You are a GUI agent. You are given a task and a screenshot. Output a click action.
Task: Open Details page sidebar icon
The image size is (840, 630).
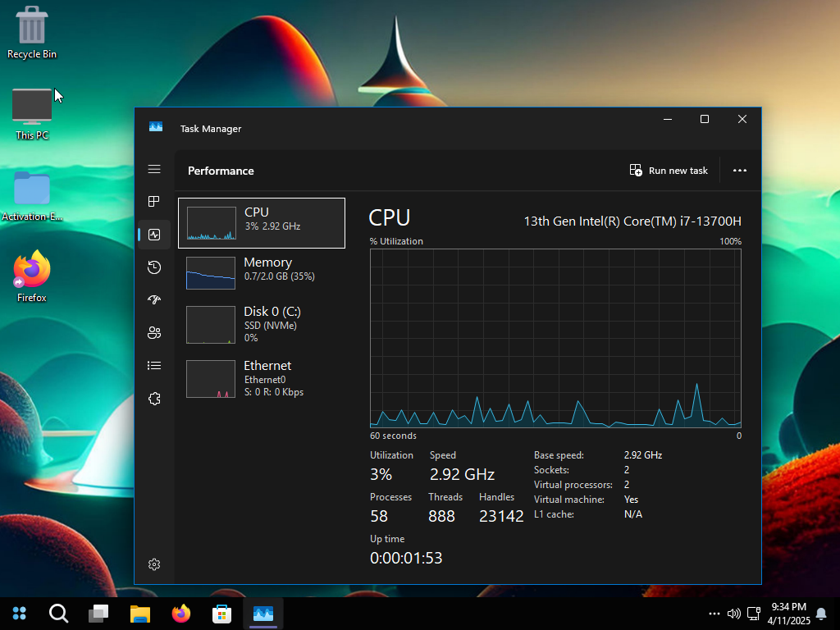tap(154, 365)
